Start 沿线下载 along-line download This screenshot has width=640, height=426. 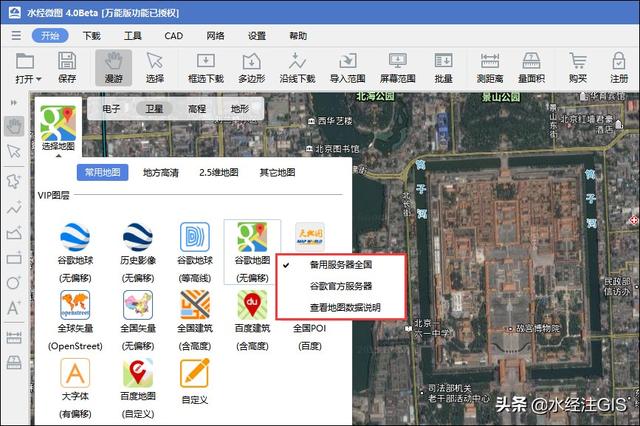click(x=298, y=68)
